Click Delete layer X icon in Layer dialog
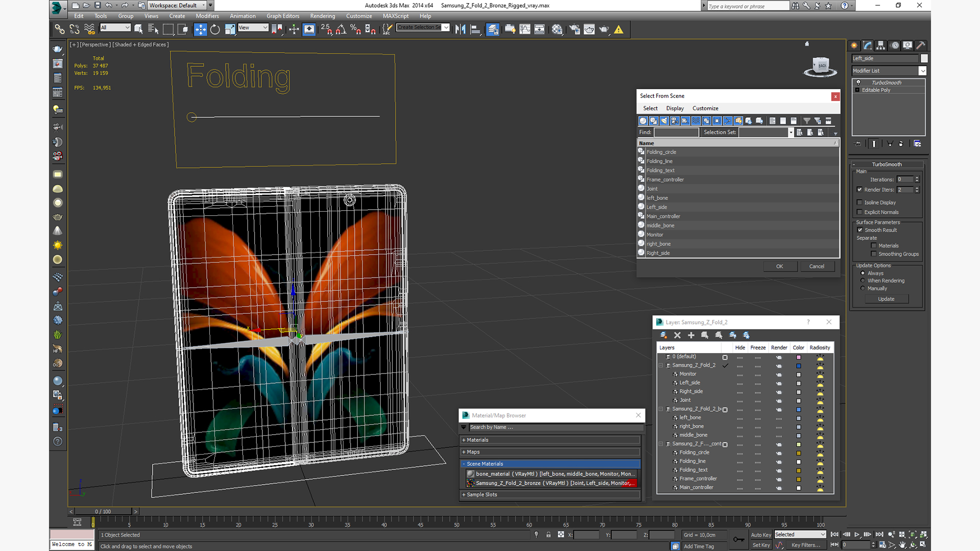 (x=677, y=335)
